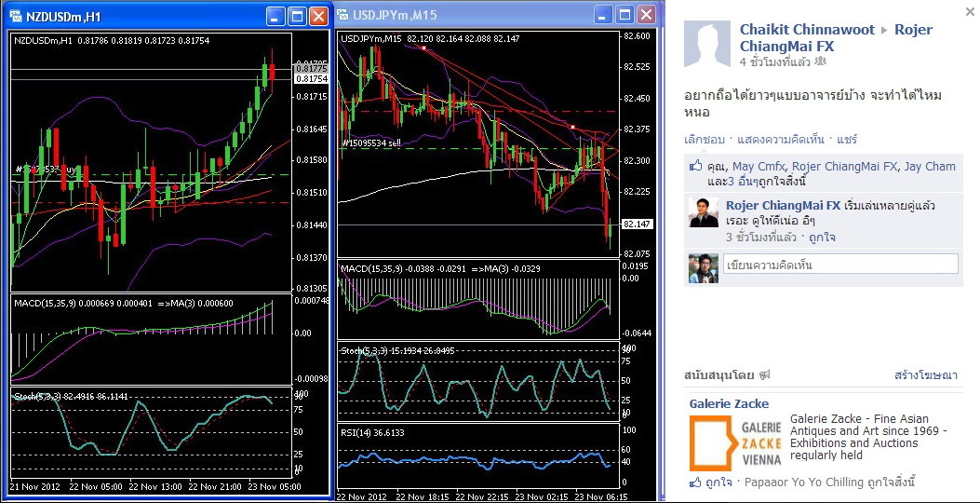Viewport: 980px width, 503px height.
Task: Open Rojer ChiangMai FX name in comment
Action: point(783,206)
